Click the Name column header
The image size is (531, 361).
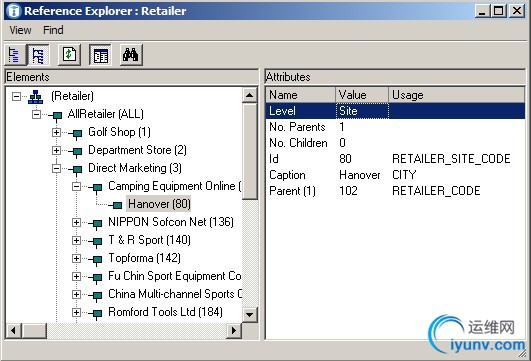pyautogui.click(x=300, y=95)
